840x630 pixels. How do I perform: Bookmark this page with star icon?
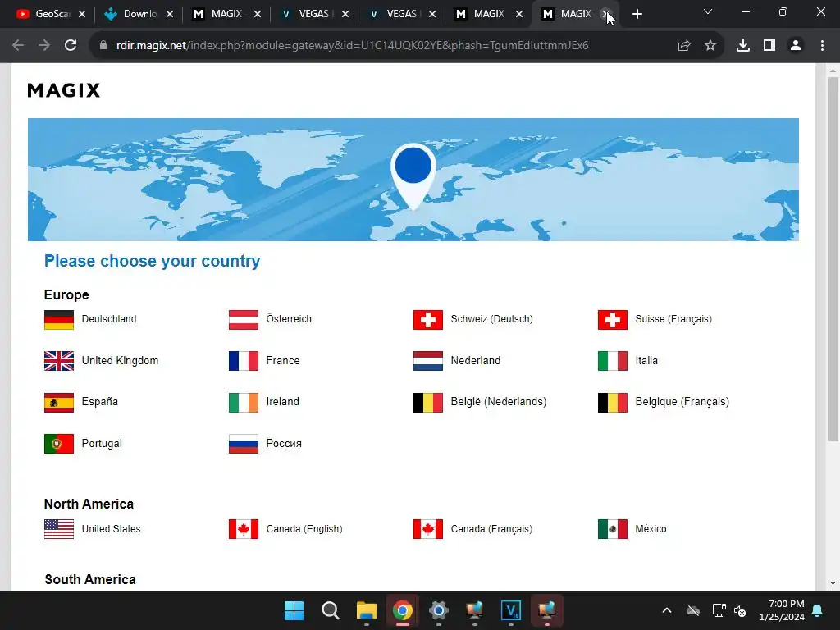(710, 46)
